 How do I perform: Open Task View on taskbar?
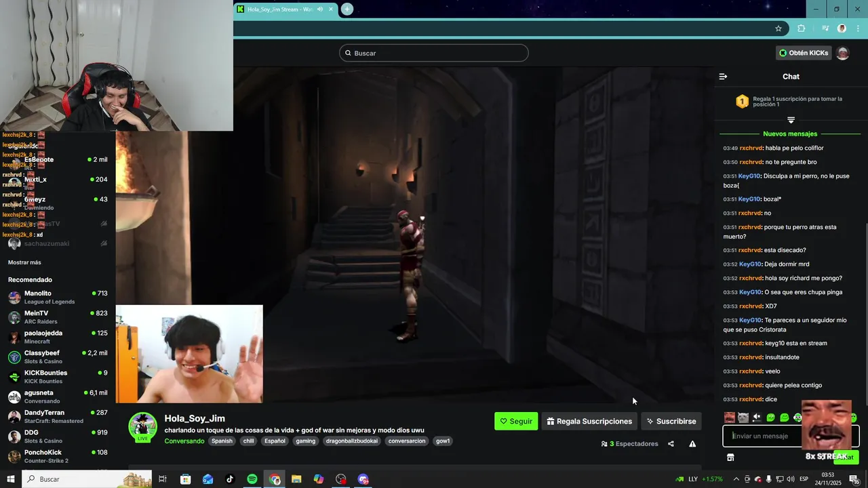[163, 479]
